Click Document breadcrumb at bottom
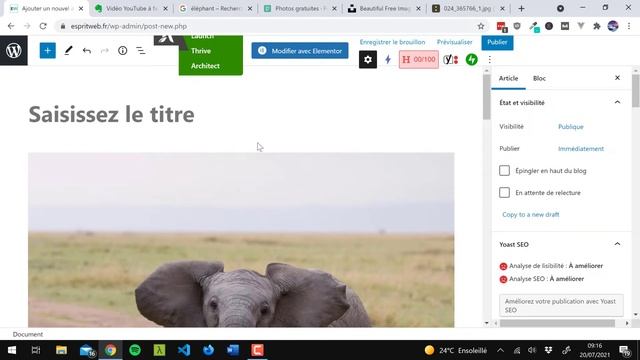640x360 pixels. tap(28, 334)
